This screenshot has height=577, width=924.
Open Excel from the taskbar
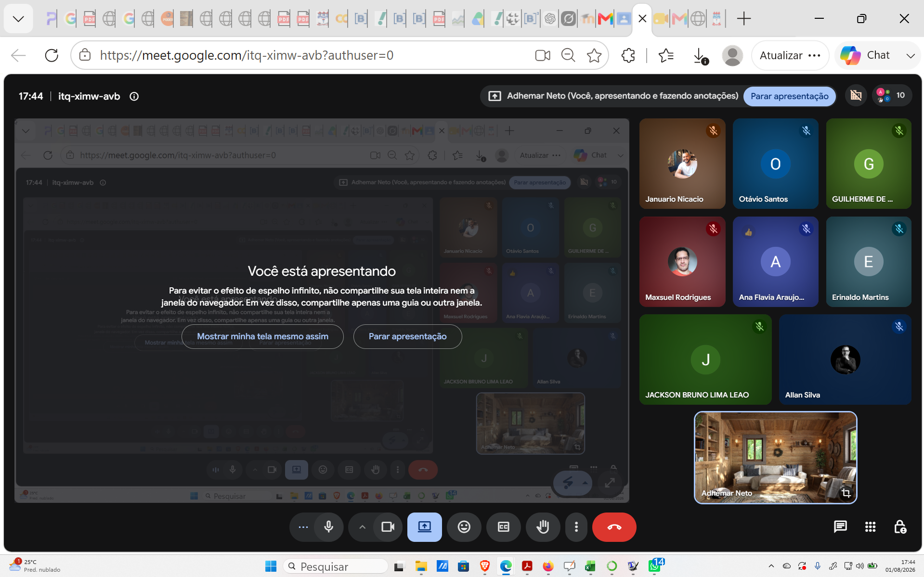(x=590, y=566)
